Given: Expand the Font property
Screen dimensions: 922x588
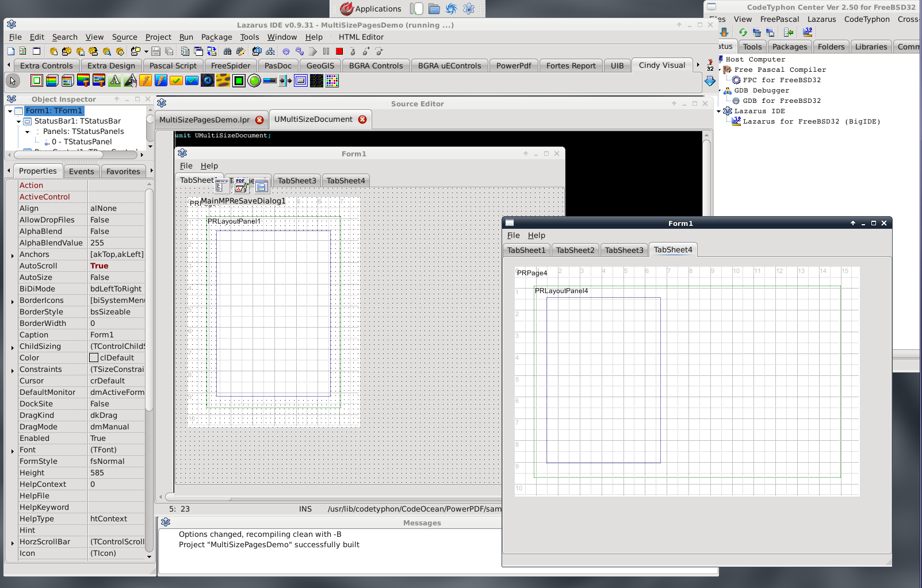Looking at the screenshot, I should 13,451.
